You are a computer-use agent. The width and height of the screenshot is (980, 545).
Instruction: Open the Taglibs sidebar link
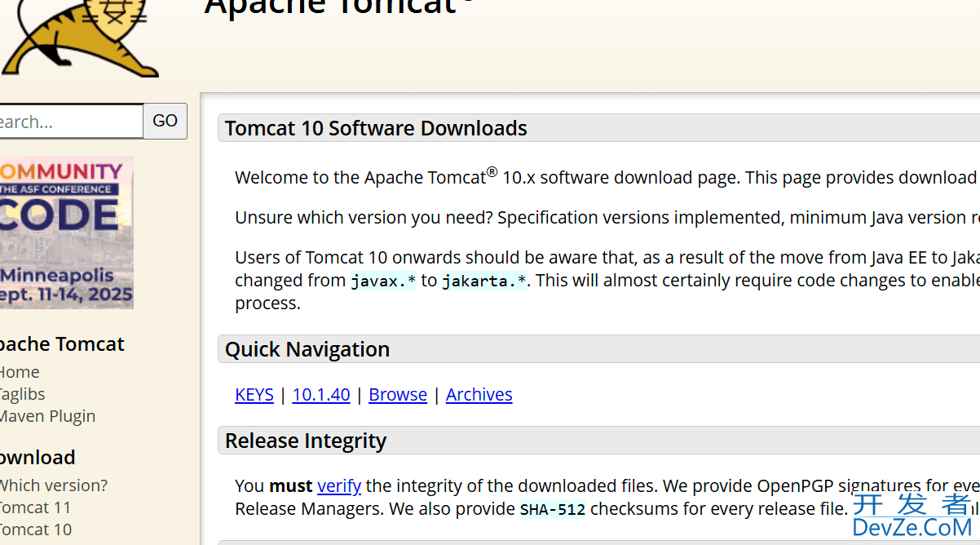[x=23, y=394]
